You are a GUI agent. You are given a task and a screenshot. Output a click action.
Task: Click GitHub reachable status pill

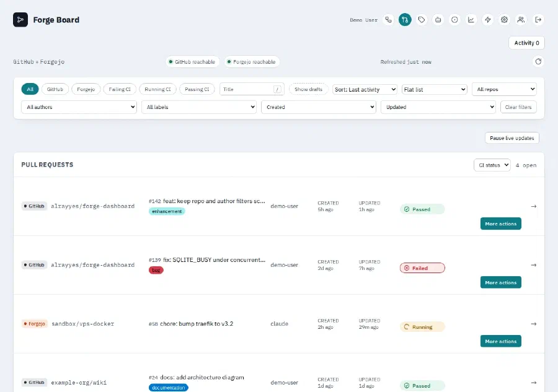(x=193, y=62)
